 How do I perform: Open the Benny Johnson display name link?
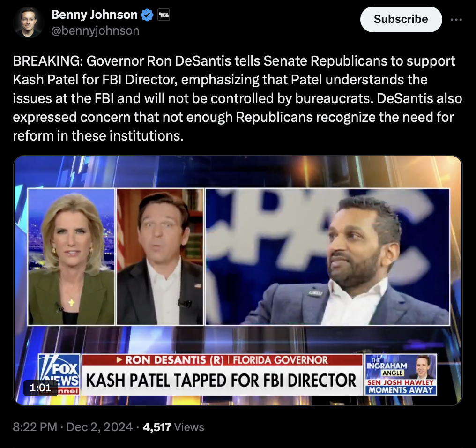[x=95, y=15]
